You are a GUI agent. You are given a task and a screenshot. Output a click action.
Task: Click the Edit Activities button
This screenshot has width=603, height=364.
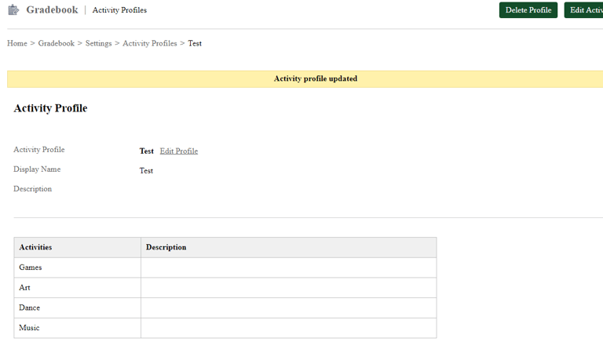pos(584,10)
